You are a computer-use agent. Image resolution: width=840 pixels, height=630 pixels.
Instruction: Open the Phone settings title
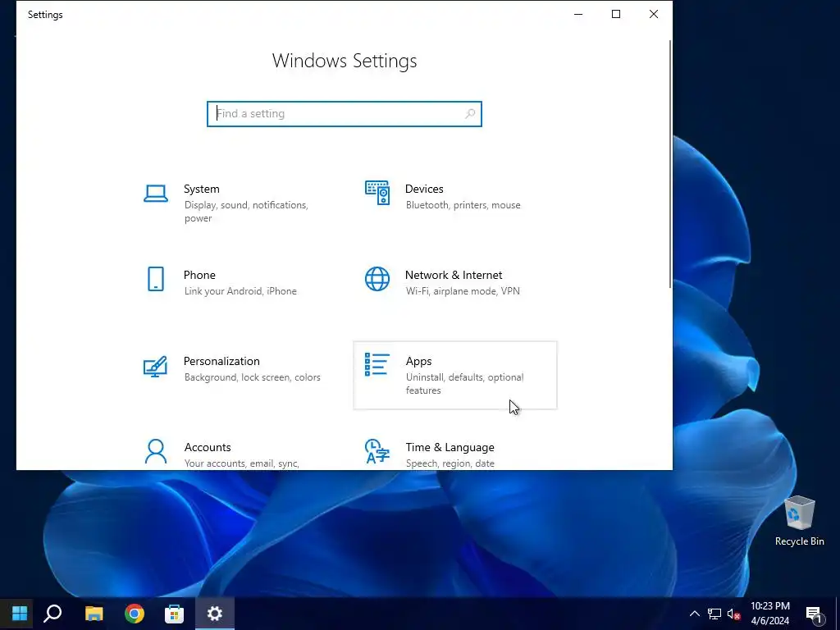coord(199,275)
